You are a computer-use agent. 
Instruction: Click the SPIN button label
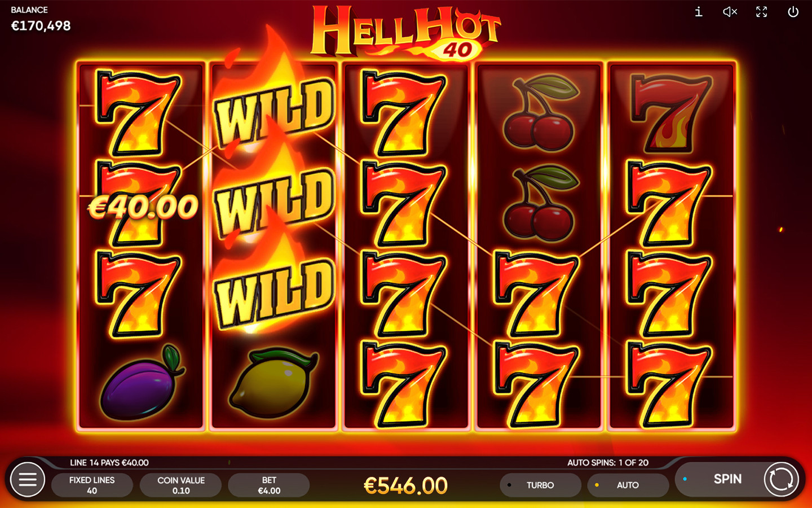pyautogui.click(x=727, y=479)
